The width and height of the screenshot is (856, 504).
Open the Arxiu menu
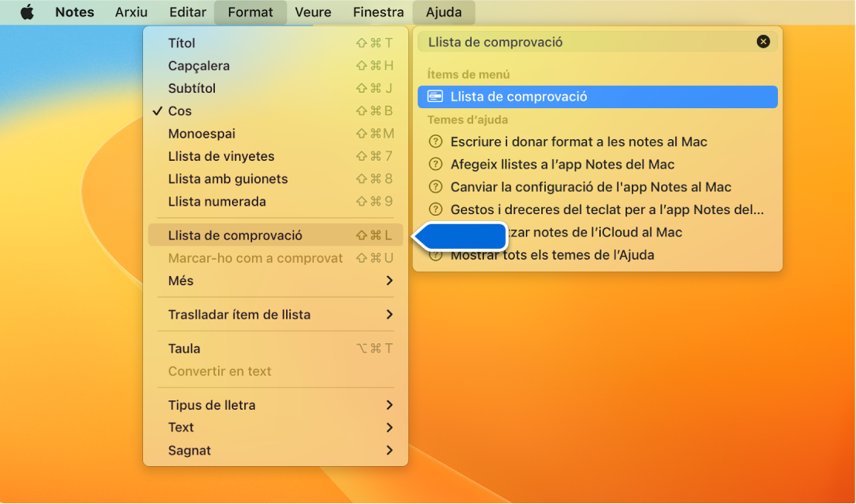[x=131, y=12]
